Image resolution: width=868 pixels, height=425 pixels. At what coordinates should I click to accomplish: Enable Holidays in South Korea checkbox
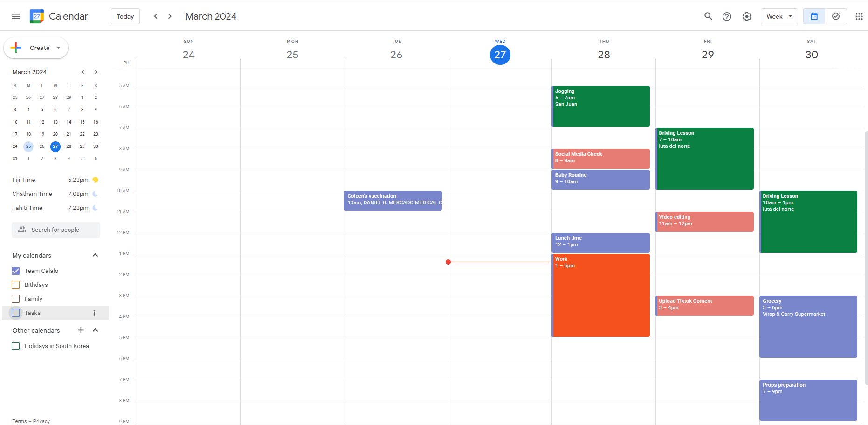(x=16, y=346)
